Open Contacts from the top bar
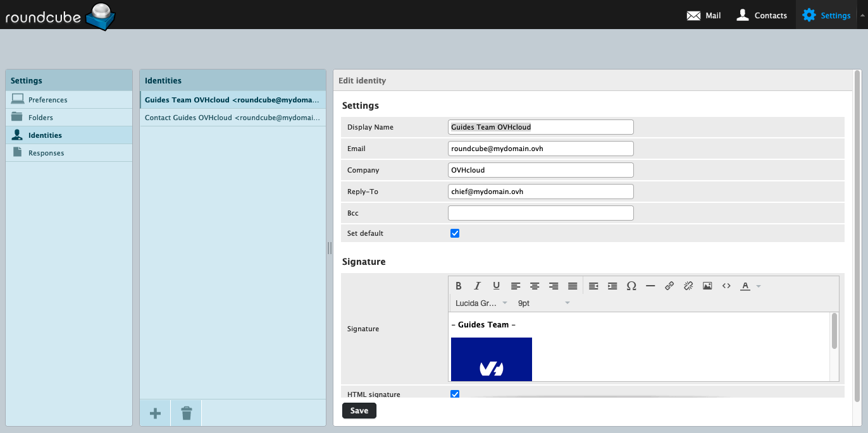 [x=762, y=15]
